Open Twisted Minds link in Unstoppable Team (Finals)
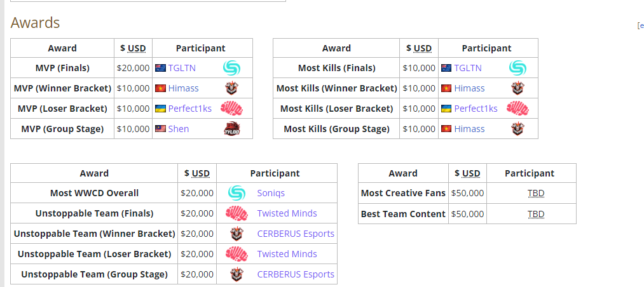644x287 pixels. point(287,213)
